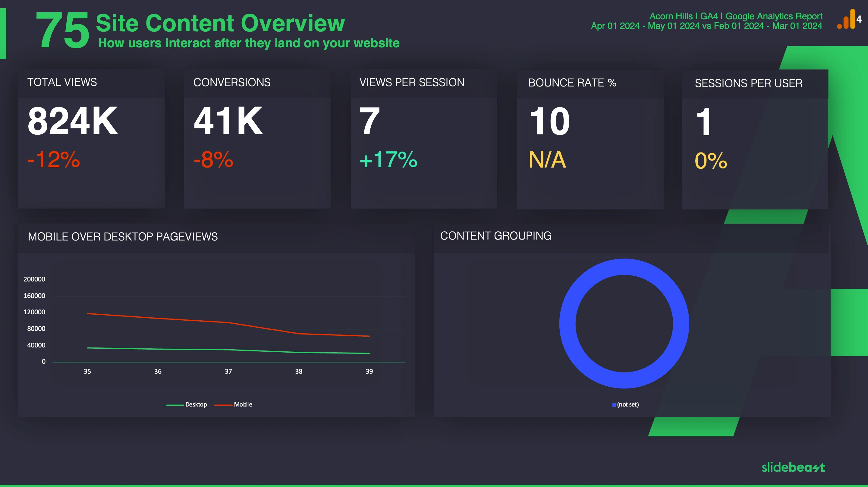This screenshot has height=487, width=868.
Task: Click MOBILE OVER DESKTOP PAGEVIEWS heading
Action: pyautogui.click(x=123, y=237)
